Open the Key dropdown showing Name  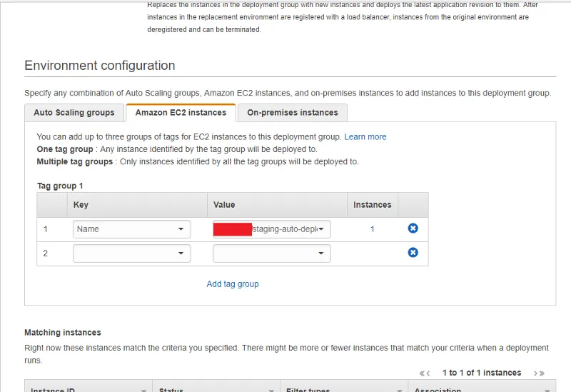click(131, 229)
